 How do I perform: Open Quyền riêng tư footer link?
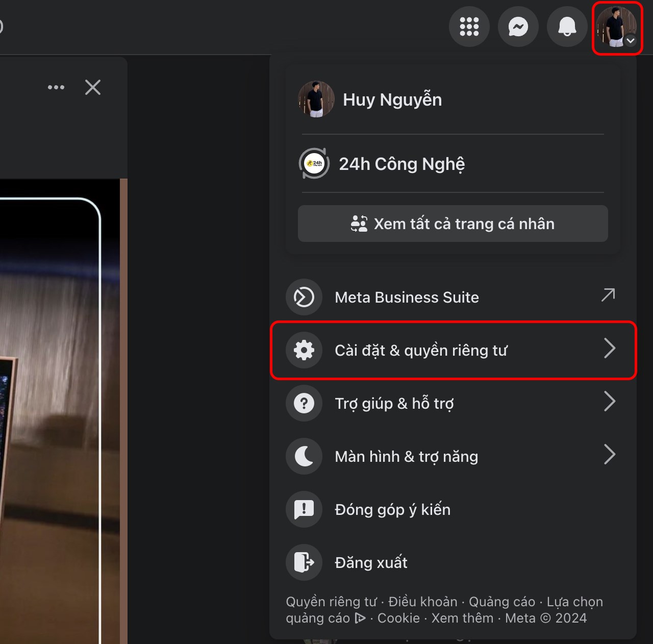pyautogui.click(x=331, y=602)
